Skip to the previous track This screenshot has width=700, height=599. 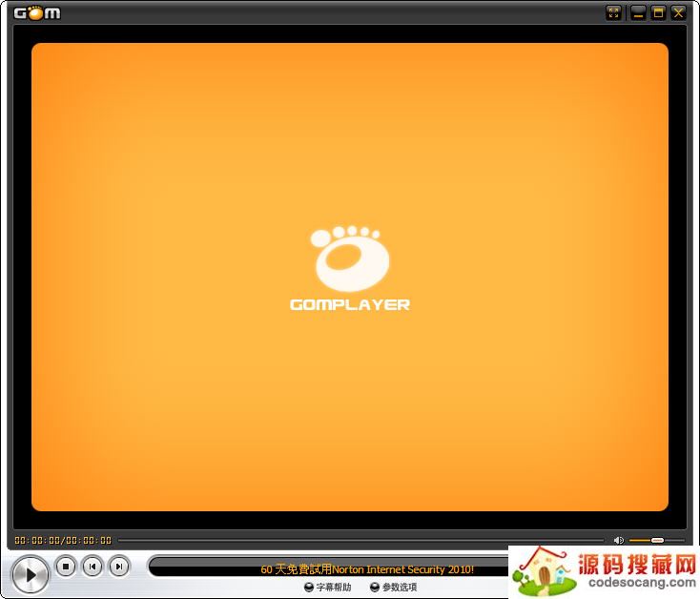click(93, 567)
